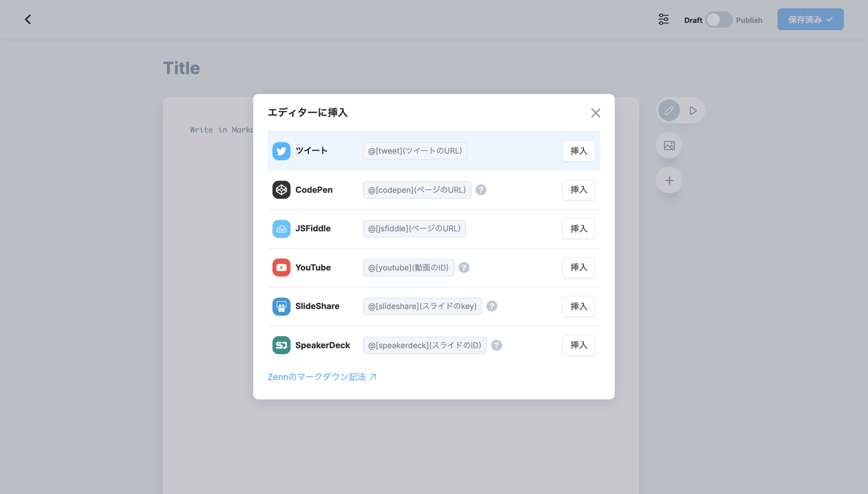The image size is (868, 494).
Task: Click the YouTube logo icon
Action: 281,267
